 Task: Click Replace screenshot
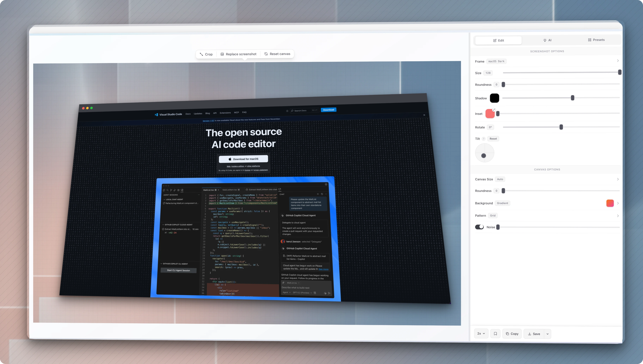[238, 54]
